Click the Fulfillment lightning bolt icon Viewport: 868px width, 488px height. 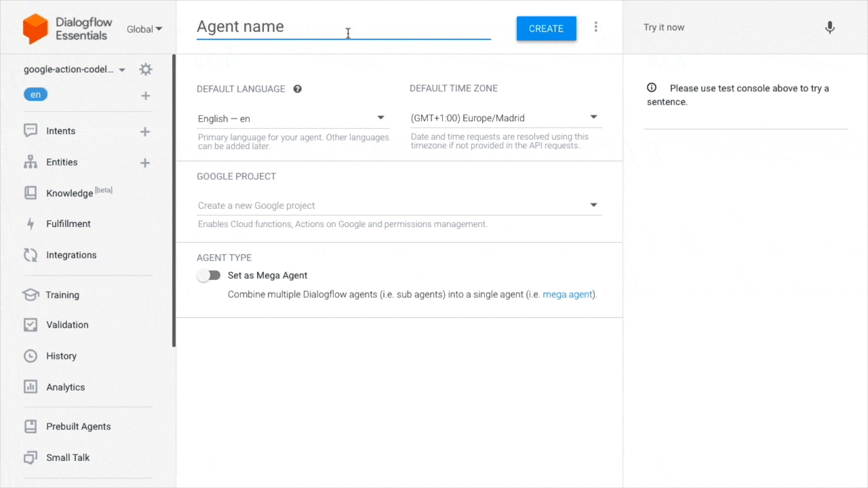coord(30,224)
